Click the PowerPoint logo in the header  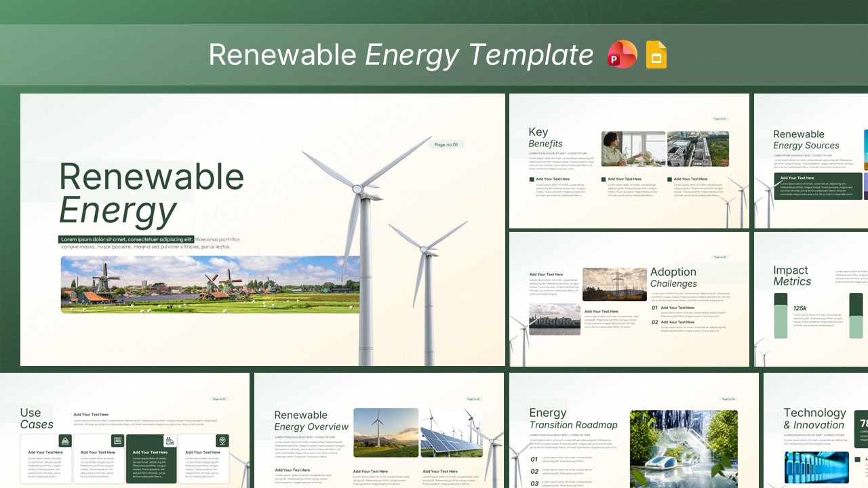(x=621, y=54)
